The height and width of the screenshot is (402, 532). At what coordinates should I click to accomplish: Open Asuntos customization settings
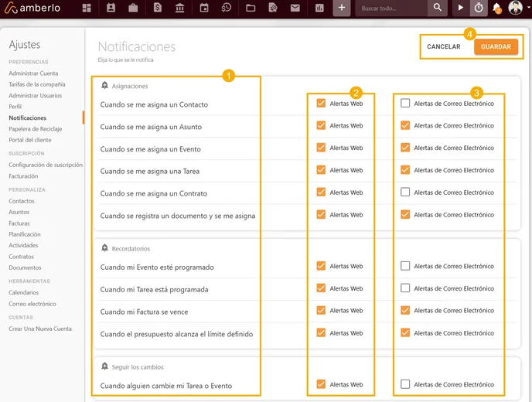point(19,212)
